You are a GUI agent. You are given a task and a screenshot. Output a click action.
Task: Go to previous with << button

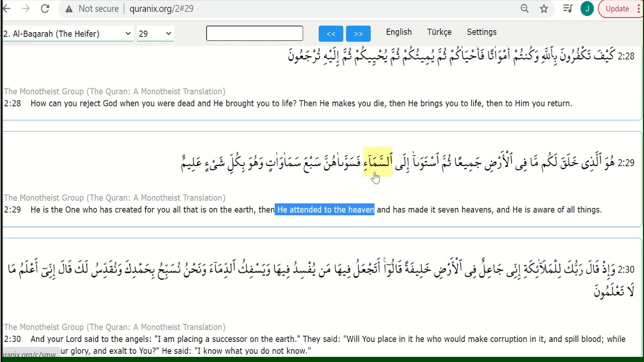pyautogui.click(x=331, y=34)
